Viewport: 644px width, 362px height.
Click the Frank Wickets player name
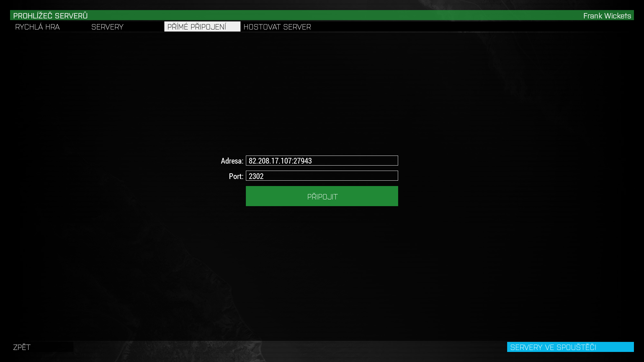[607, 16]
